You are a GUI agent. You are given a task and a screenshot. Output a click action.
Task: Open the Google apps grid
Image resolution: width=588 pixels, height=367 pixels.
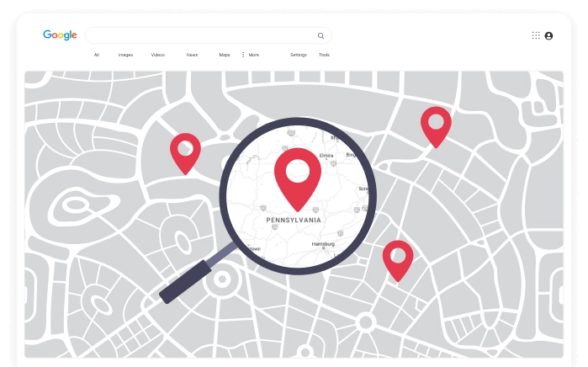[536, 35]
